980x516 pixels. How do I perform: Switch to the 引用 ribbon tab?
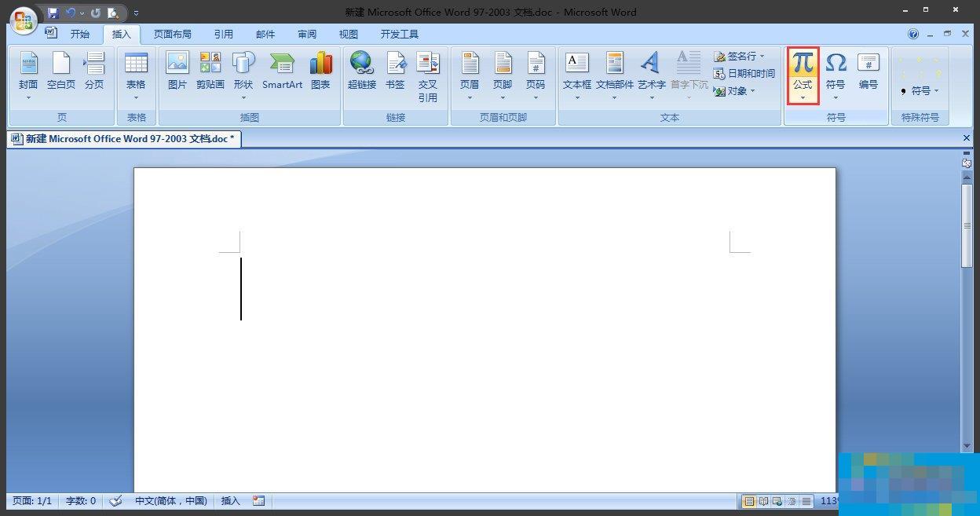click(x=224, y=35)
